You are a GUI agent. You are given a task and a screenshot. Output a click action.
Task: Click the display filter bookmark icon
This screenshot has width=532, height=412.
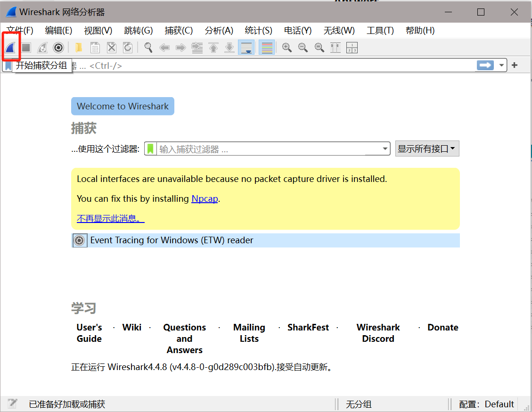pos(8,65)
